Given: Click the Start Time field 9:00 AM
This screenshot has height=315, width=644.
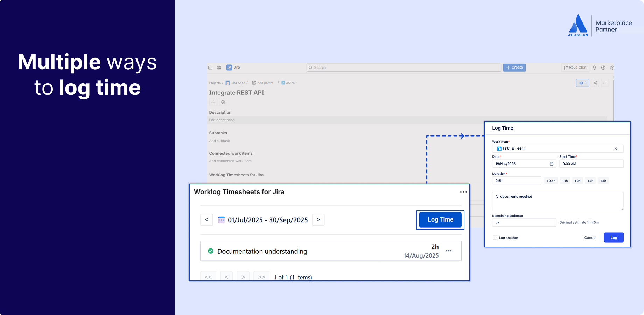Looking at the screenshot, I should coord(591,164).
